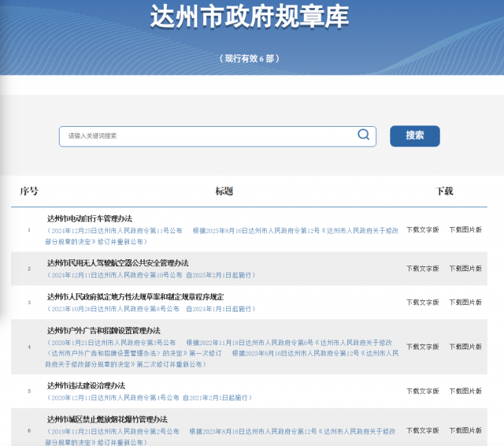Screen dimensions: 504x446
Task: Open 达州市城区禁止燃放烟花爆竹管理办法
Action: click(x=107, y=420)
